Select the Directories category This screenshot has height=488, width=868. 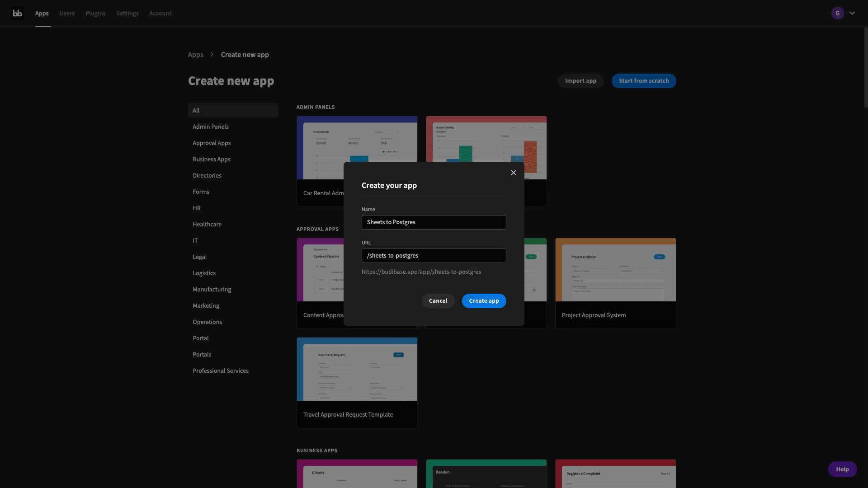[233, 175]
